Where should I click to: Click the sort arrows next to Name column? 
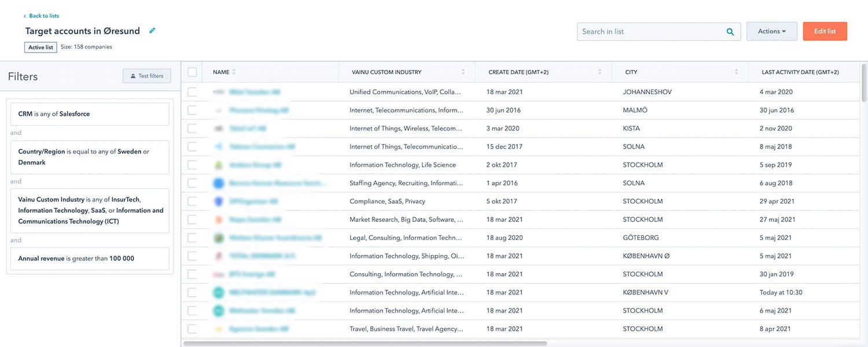tap(234, 72)
